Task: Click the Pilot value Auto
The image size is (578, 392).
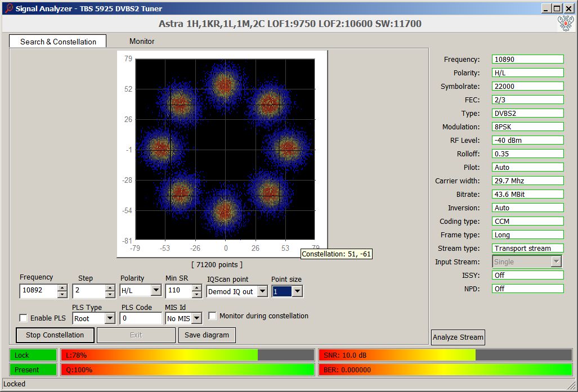Action: [x=527, y=167]
